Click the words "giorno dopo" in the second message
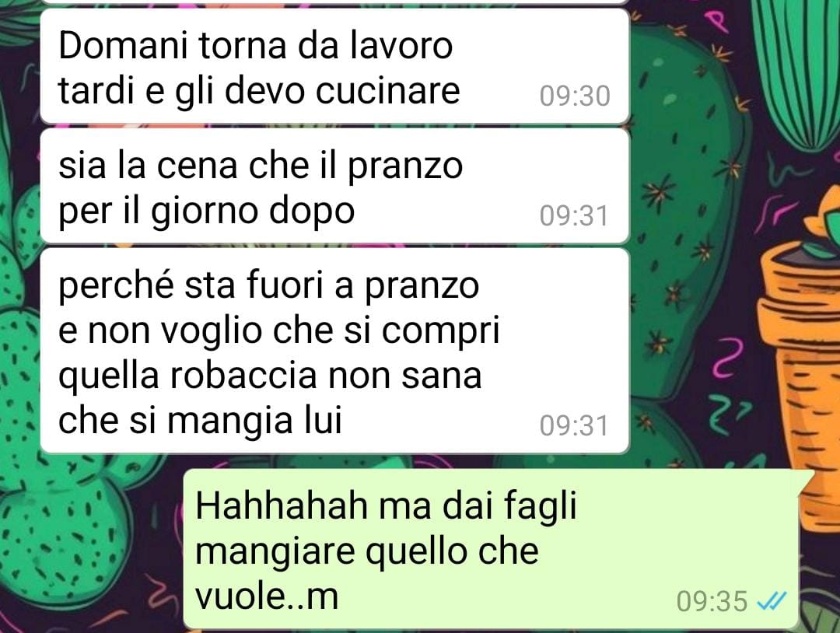This screenshot has width=840, height=633. (x=252, y=212)
